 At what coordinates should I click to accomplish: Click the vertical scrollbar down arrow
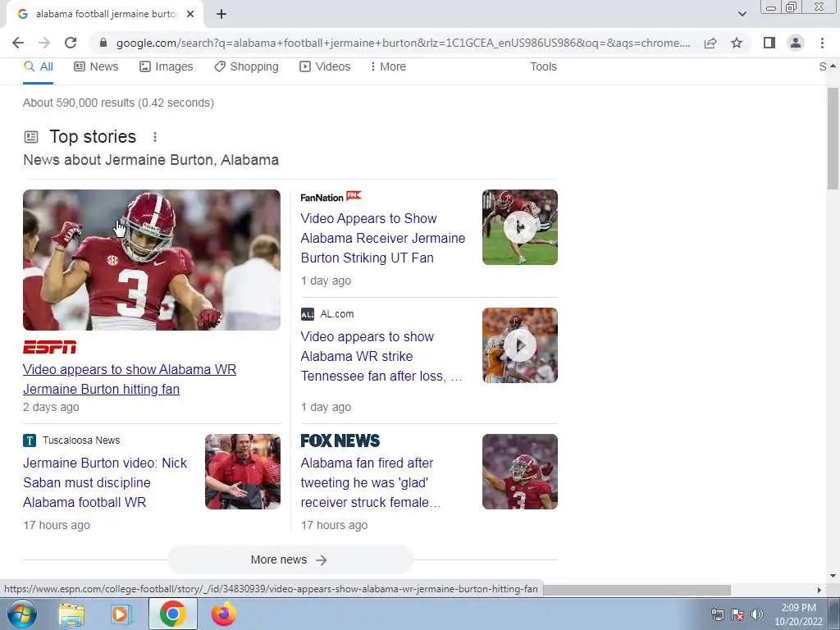[833, 577]
